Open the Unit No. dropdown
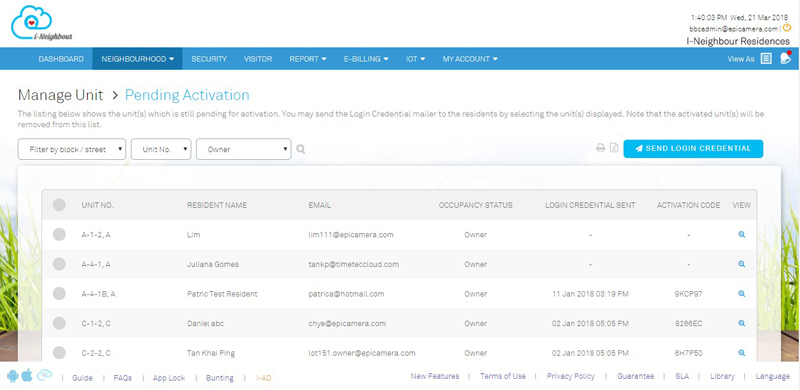800x390 pixels. [161, 150]
